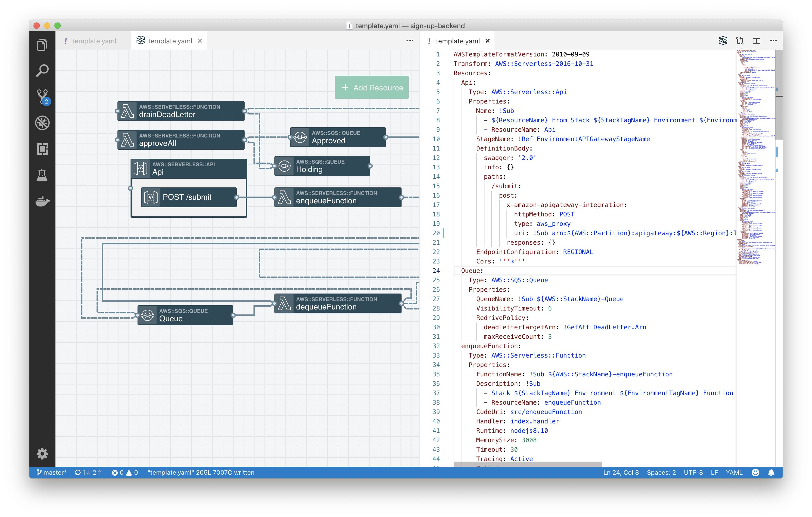
Task: Click 'Handler: index.handler' line
Action: 518,421
